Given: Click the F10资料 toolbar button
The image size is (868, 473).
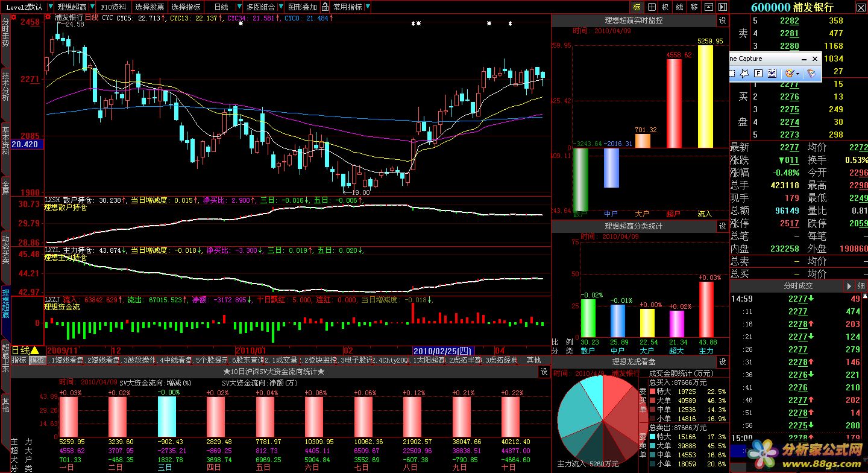Looking at the screenshot, I should point(114,7).
